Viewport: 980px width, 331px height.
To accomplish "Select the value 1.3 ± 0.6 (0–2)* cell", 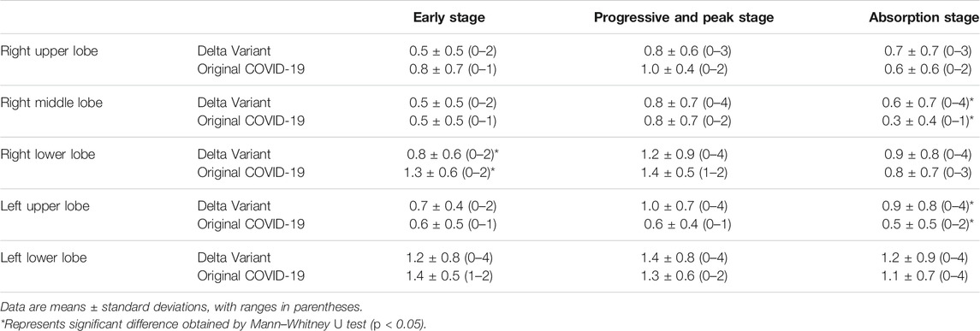I will tap(448, 171).
